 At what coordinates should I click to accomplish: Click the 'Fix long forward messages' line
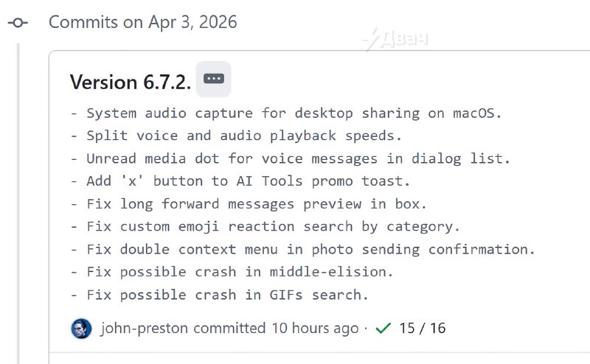(249, 204)
